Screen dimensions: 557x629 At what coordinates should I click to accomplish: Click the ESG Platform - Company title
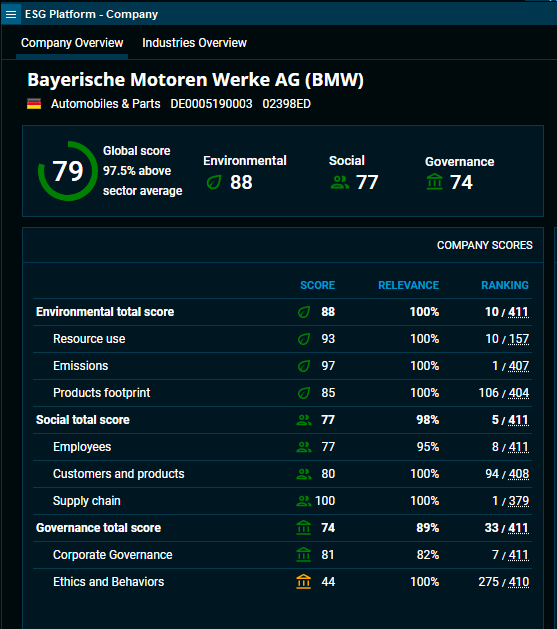(x=91, y=14)
